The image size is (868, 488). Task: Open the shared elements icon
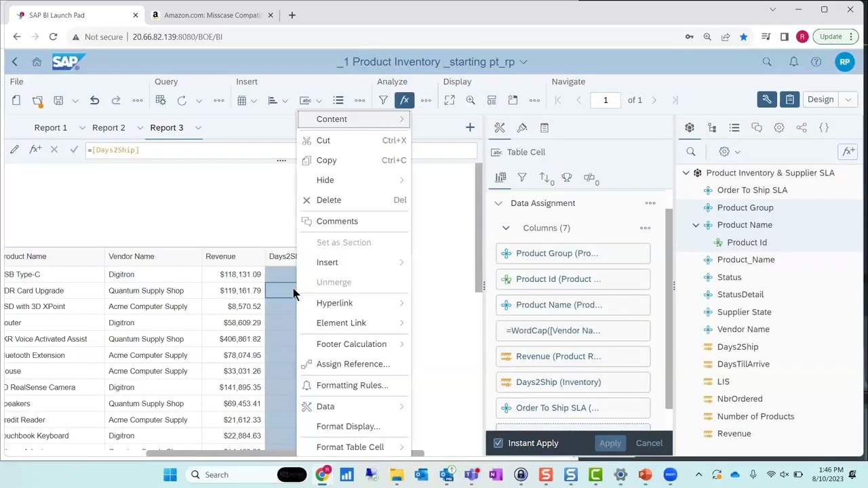click(x=802, y=127)
